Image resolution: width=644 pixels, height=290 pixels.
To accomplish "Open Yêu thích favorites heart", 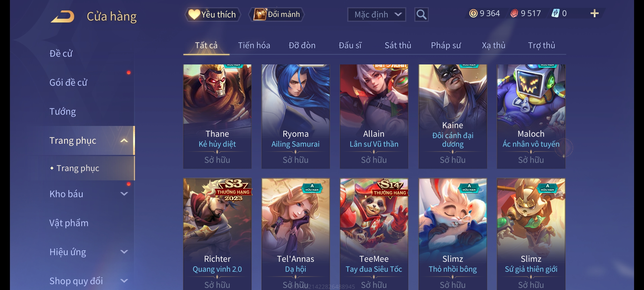I will pos(213,14).
